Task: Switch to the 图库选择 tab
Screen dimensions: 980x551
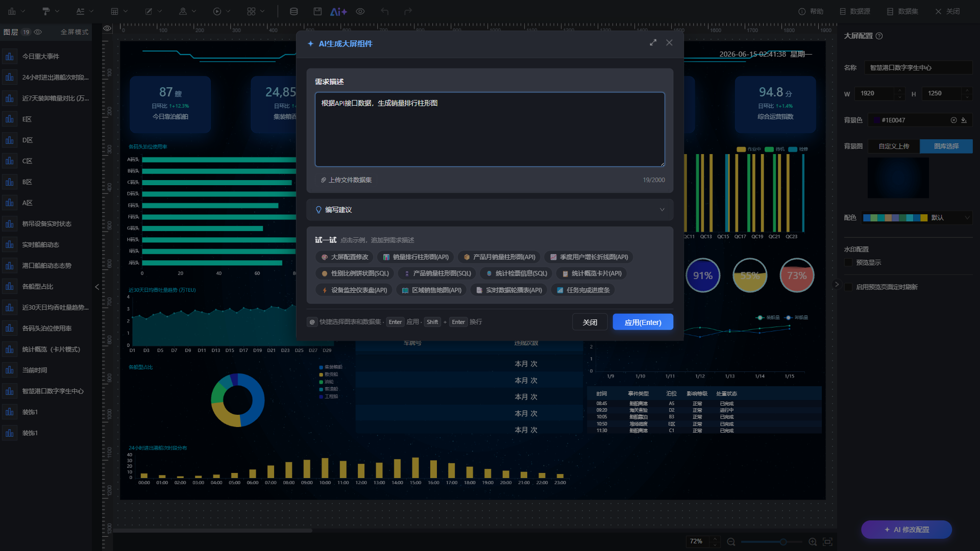Action: coord(946,146)
